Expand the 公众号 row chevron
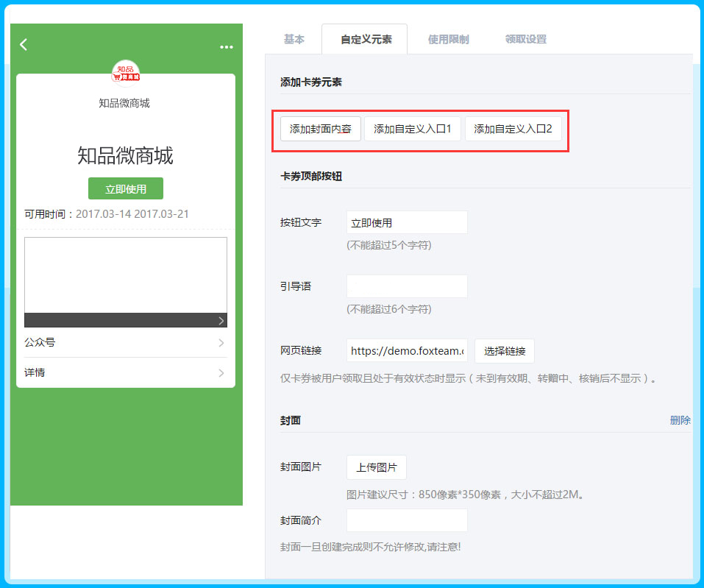 (221, 343)
